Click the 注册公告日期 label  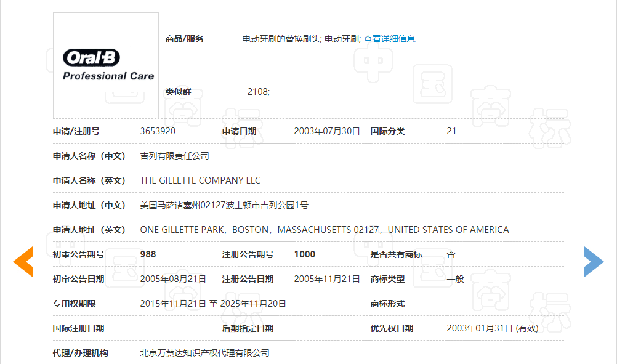(x=248, y=279)
